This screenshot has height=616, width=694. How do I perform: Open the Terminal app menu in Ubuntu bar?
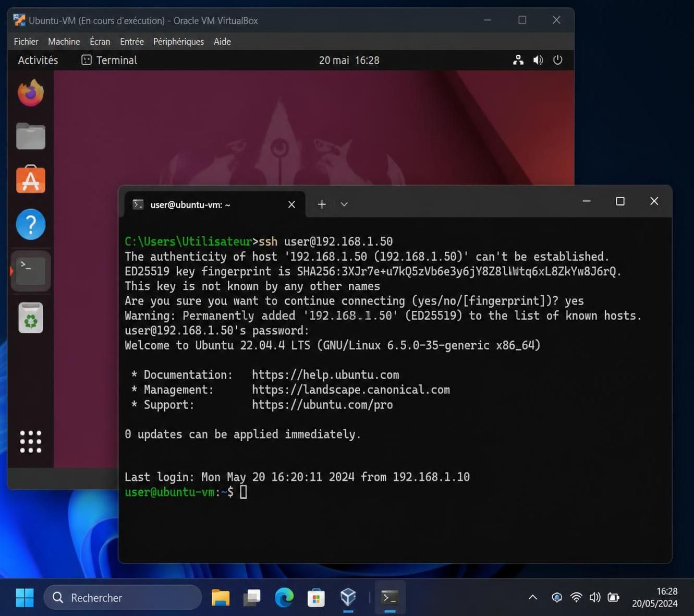click(x=109, y=60)
